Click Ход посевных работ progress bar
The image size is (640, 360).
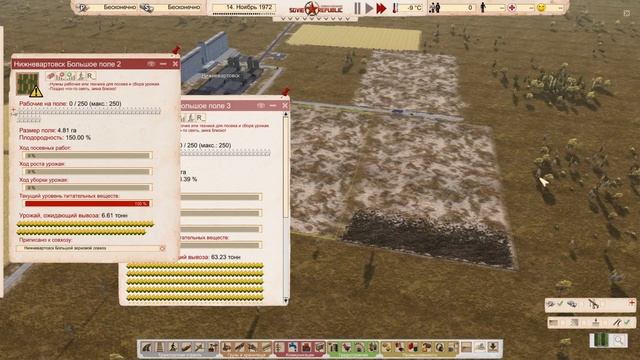coord(88,155)
